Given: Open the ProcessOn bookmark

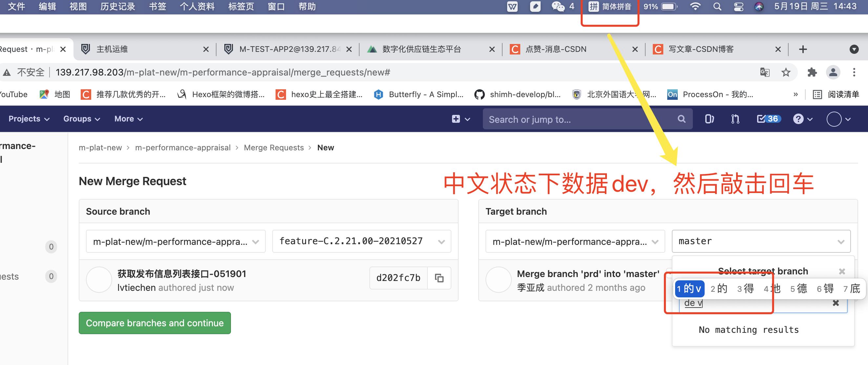Looking at the screenshot, I should pos(710,94).
